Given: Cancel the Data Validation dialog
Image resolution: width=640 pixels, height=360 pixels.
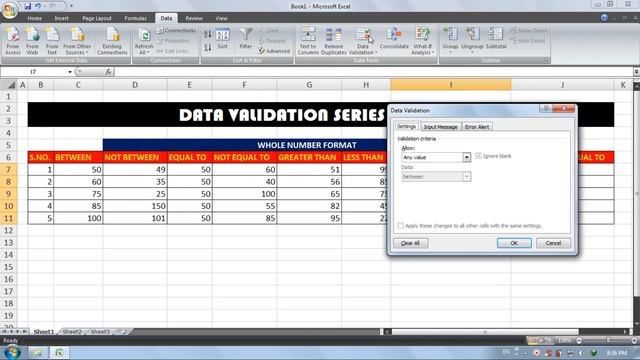Looking at the screenshot, I should [x=553, y=243].
